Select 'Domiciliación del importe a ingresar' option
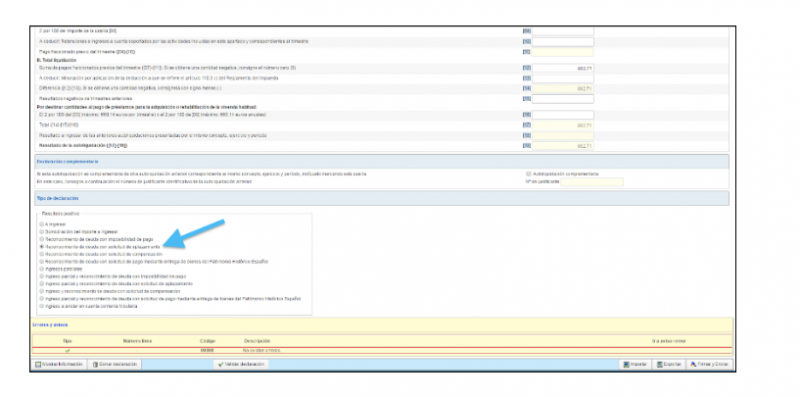The image size is (800, 397). (x=41, y=231)
